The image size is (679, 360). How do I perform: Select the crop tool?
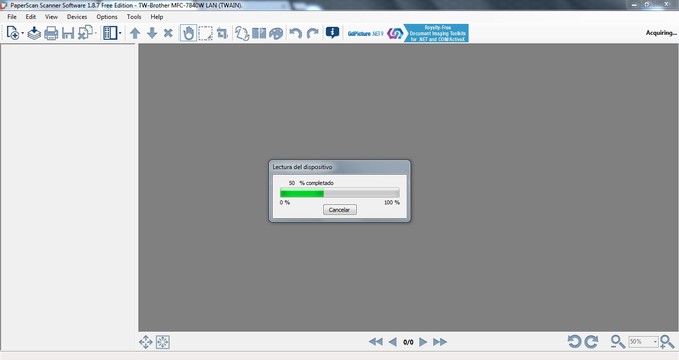coord(222,33)
